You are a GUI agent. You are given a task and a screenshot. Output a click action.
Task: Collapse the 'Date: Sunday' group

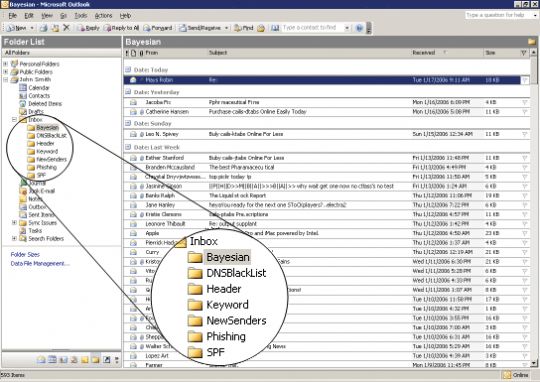coord(128,123)
